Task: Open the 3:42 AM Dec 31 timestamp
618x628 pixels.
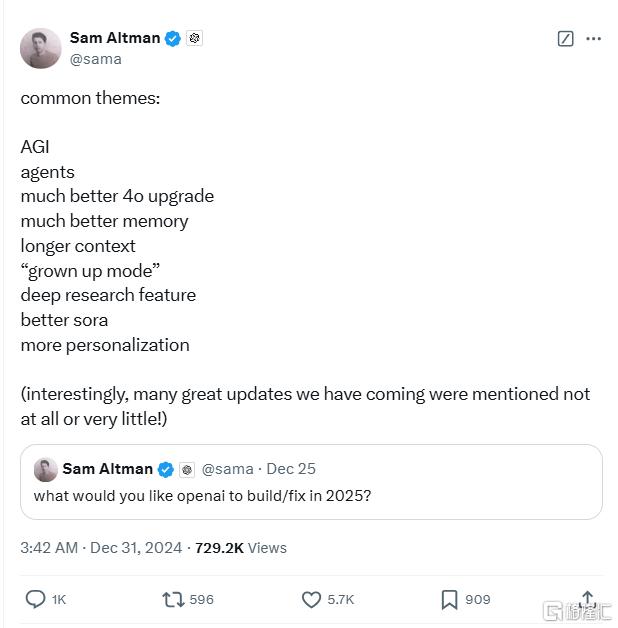Action: pos(101,547)
